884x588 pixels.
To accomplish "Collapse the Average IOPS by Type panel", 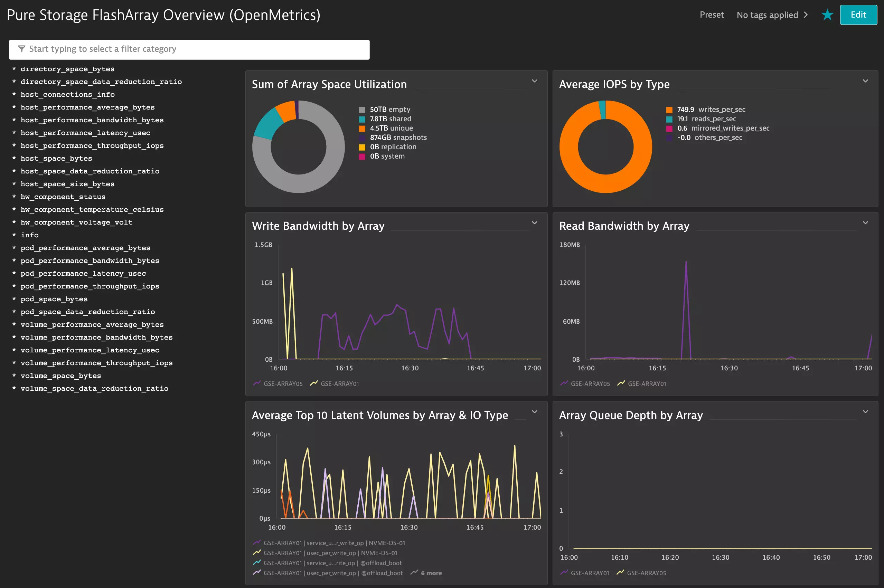I will [x=865, y=80].
